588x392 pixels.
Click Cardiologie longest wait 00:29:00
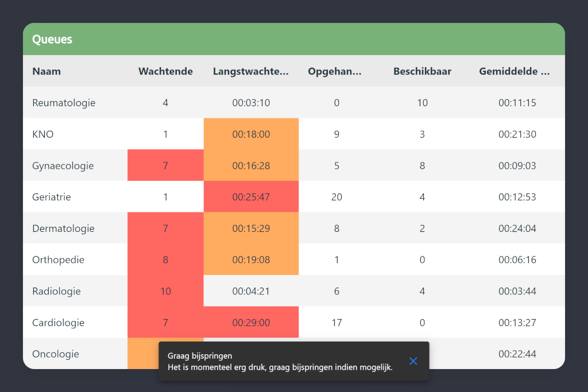[x=251, y=323]
